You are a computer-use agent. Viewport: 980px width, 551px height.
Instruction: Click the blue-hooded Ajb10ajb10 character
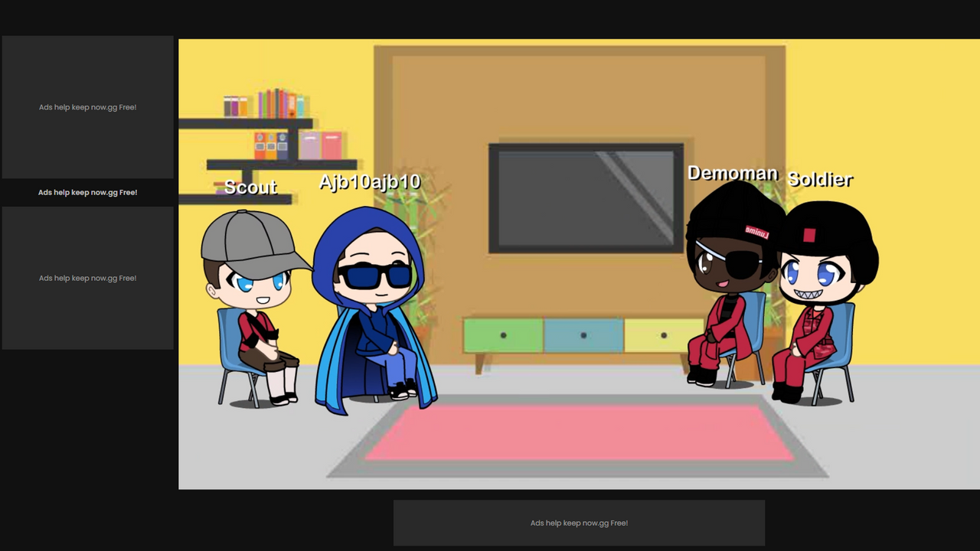[374, 310]
